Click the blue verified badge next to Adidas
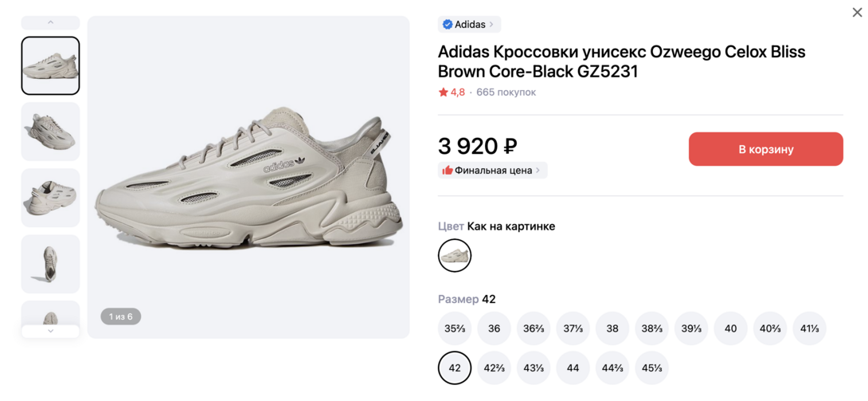The width and height of the screenshot is (868, 401). 448,25
